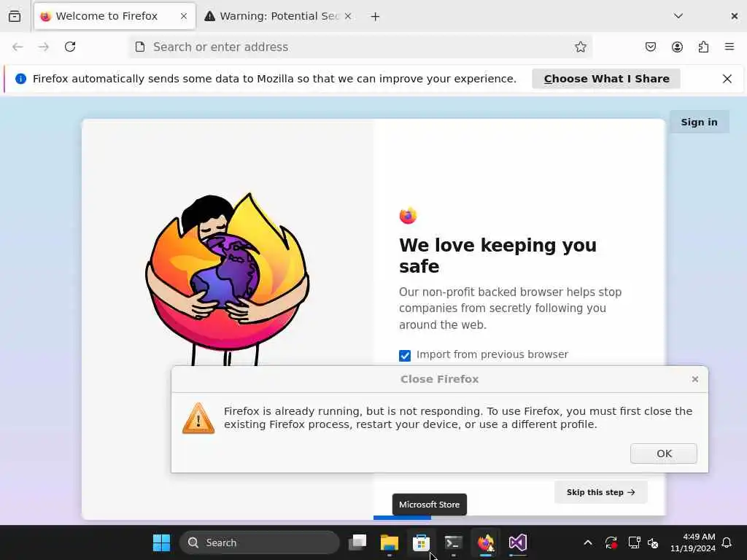
Task: Dismiss the data sharing notification bar
Action: [x=727, y=79]
